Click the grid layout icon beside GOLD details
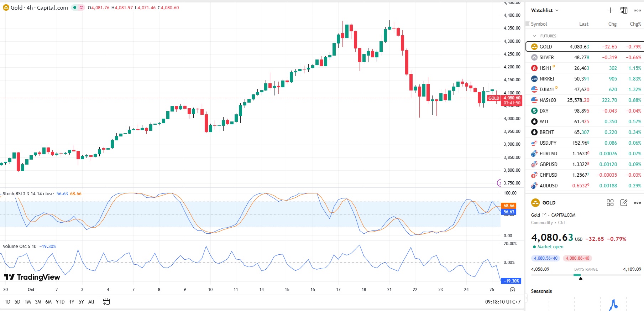 [x=610, y=203]
